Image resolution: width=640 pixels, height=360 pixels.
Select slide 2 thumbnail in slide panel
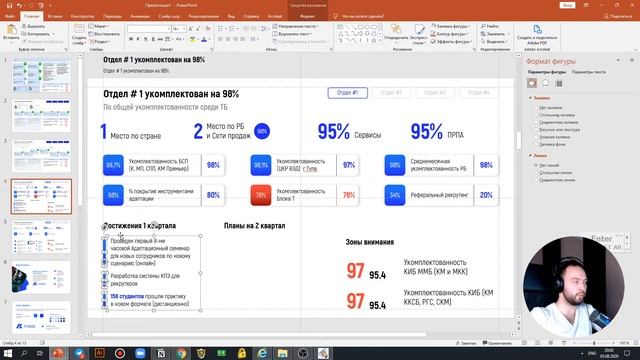pos(41,116)
